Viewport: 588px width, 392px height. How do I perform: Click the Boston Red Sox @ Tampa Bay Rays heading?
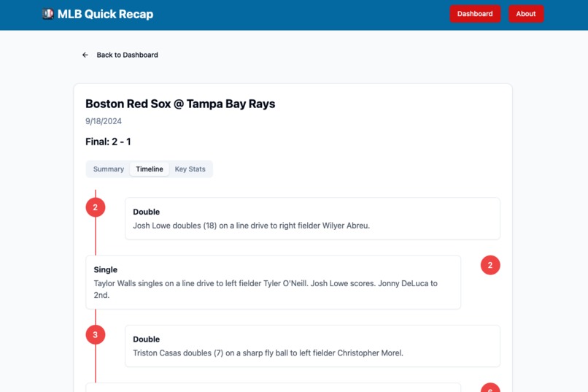pos(180,104)
